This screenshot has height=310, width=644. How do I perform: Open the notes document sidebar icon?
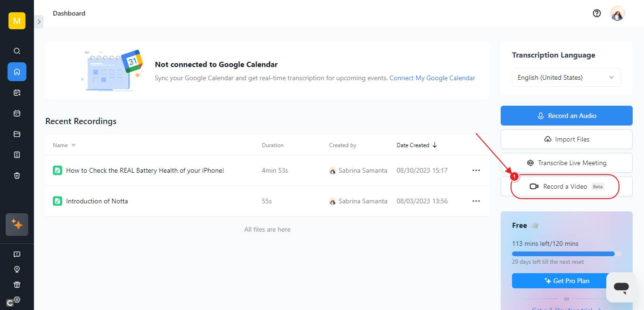click(x=17, y=155)
